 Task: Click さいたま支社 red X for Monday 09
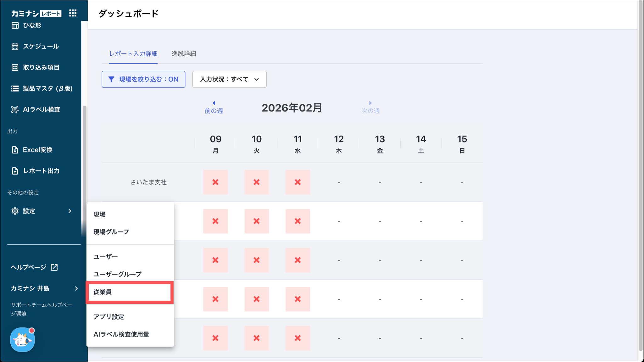[x=215, y=182]
